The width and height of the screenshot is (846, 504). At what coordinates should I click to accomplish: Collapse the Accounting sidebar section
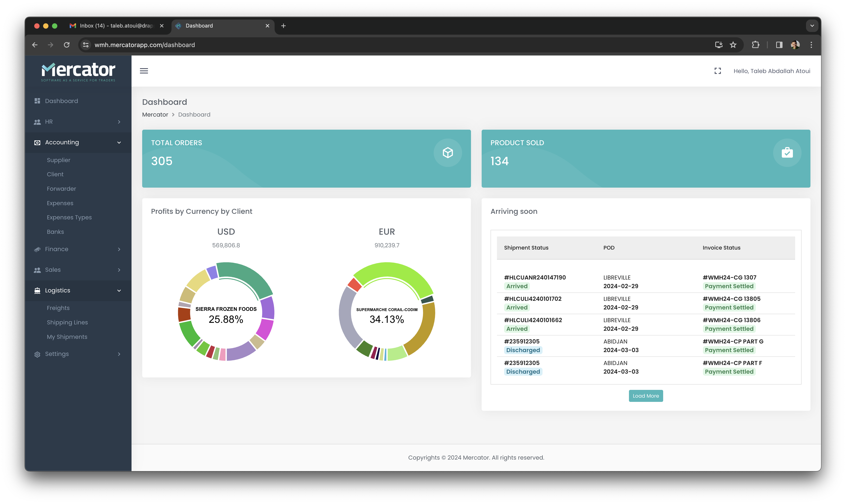coord(78,142)
